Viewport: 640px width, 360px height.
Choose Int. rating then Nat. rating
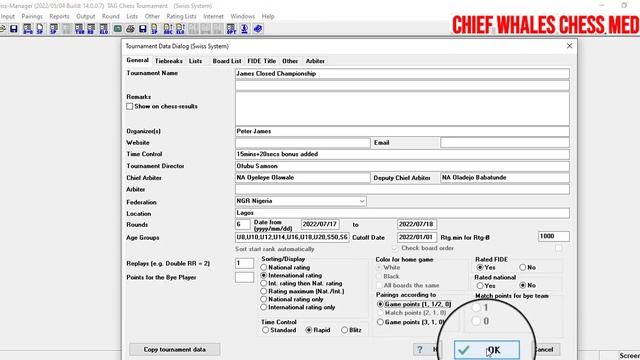[x=264, y=283]
